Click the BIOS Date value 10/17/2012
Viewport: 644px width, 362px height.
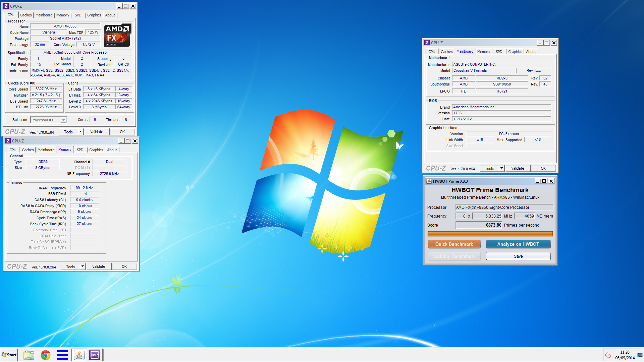[501, 119]
